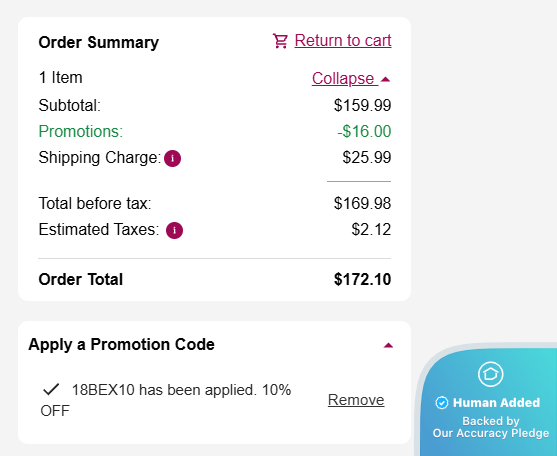Select the Order Total amount $172.10
This screenshot has height=456, width=557.
tap(362, 279)
